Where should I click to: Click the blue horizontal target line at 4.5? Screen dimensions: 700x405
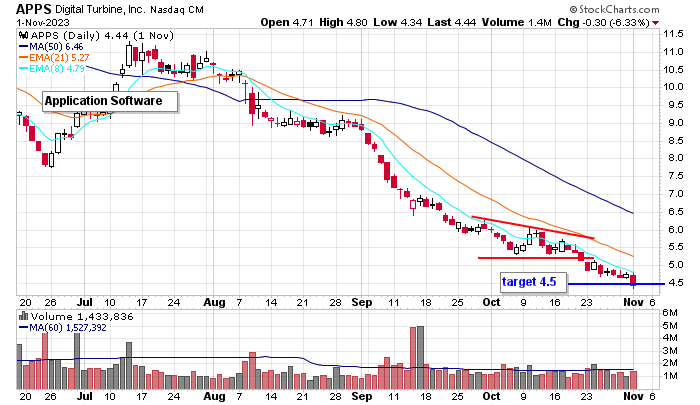click(616, 284)
